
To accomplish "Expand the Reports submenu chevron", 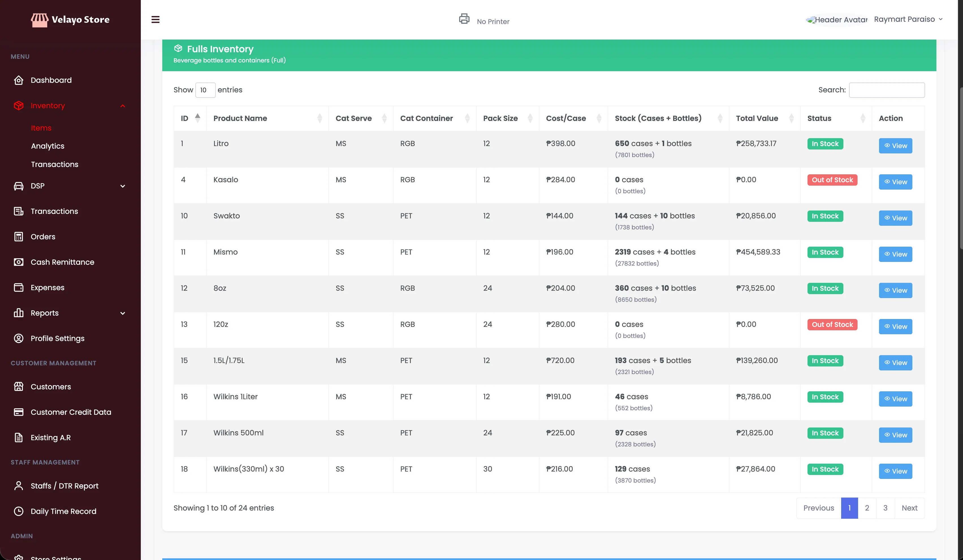I will tap(123, 313).
